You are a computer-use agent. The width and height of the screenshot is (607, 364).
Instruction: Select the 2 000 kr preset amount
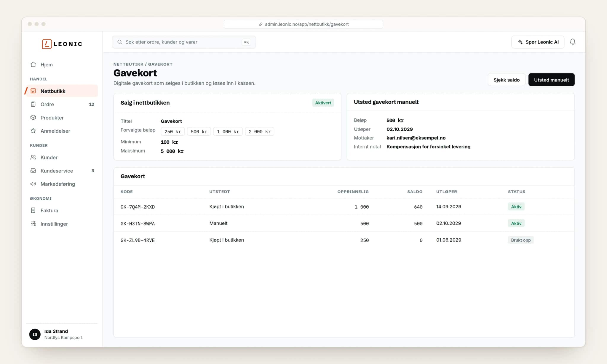[260, 132]
